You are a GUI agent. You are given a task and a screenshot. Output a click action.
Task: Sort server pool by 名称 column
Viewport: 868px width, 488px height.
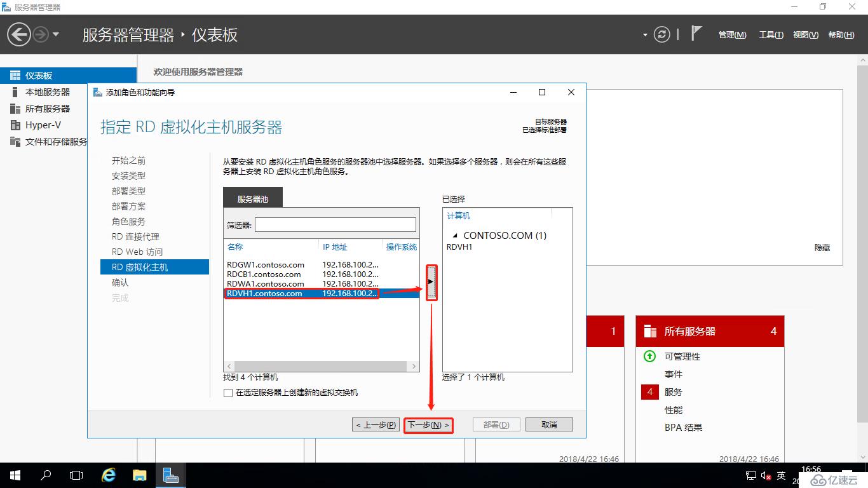(235, 247)
